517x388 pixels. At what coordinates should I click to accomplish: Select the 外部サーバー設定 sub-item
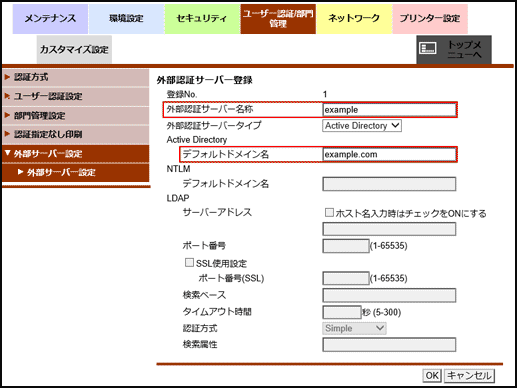coord(76,172)
